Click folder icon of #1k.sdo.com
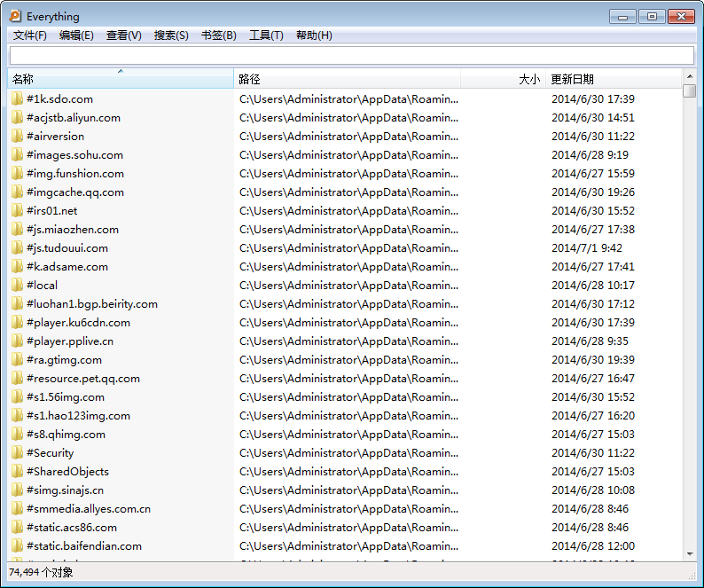 (17, 98)
